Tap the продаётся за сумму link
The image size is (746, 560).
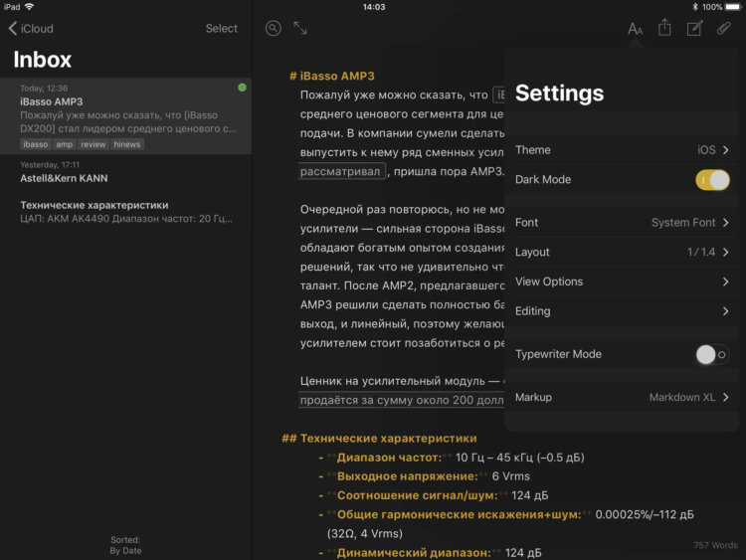[401, 400]
